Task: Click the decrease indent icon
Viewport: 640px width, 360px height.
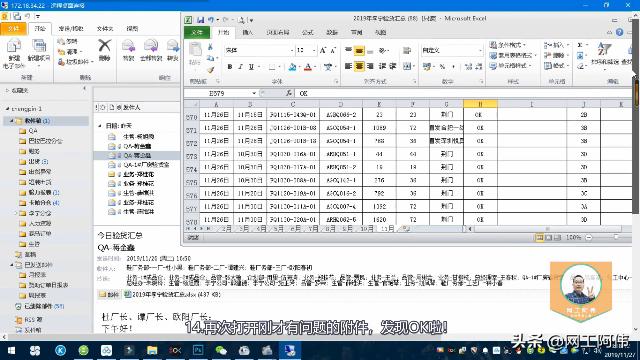Action: [382, 66]
